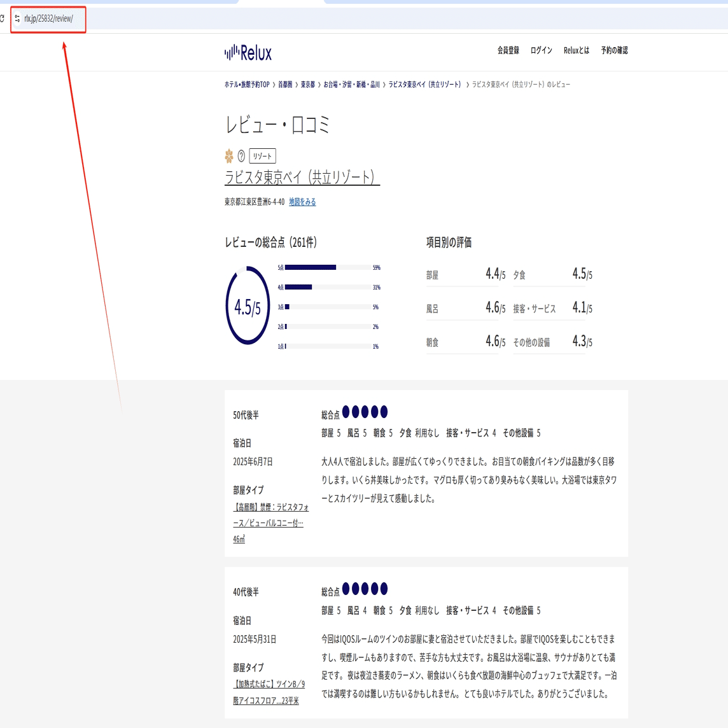The width and height of the screenshot is (728, 728).
Task: Click レビューの総合点 (261件) heading
Action: 270,242
